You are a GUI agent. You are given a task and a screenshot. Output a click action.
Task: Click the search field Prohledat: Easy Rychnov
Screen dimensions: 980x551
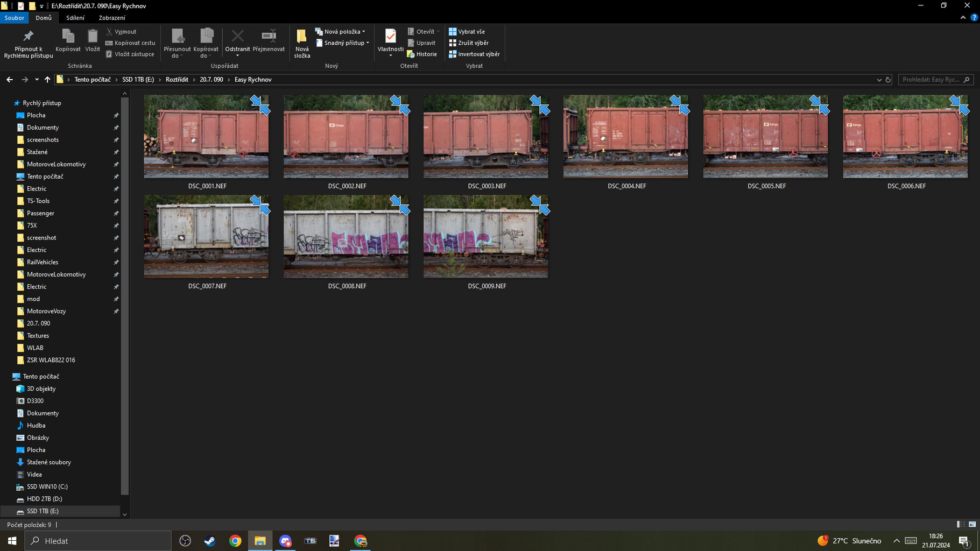click(x=930, y=80)
